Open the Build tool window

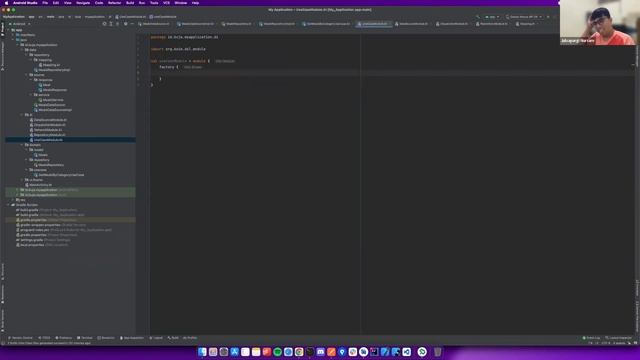point(173,338)
